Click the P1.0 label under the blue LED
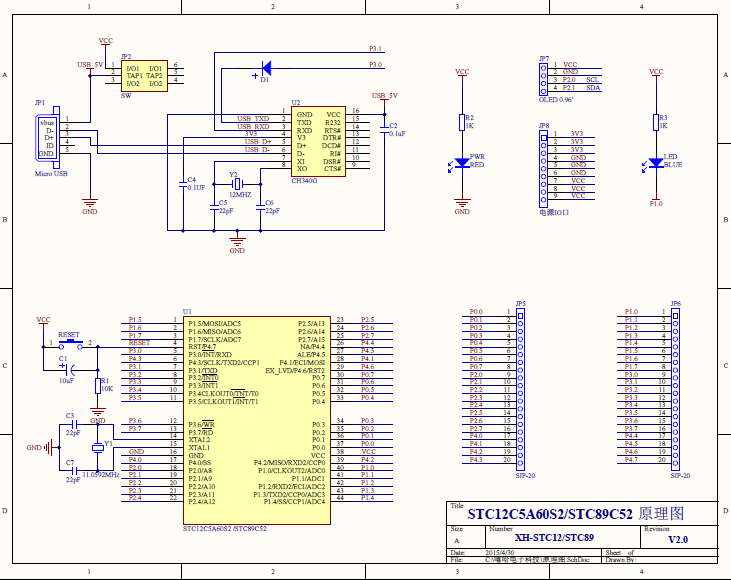Viewport: 731px width, 580px height. (x=656, y=204)
